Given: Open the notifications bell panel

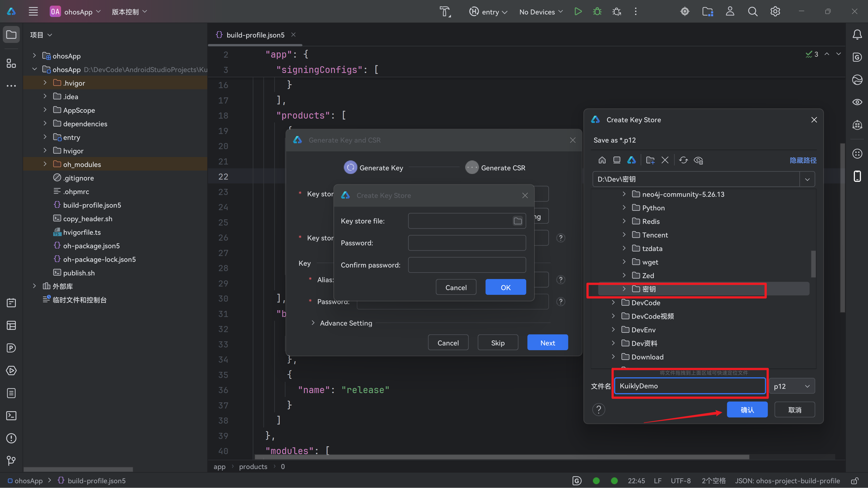Looking at the screenshot, I should (857, 35).
